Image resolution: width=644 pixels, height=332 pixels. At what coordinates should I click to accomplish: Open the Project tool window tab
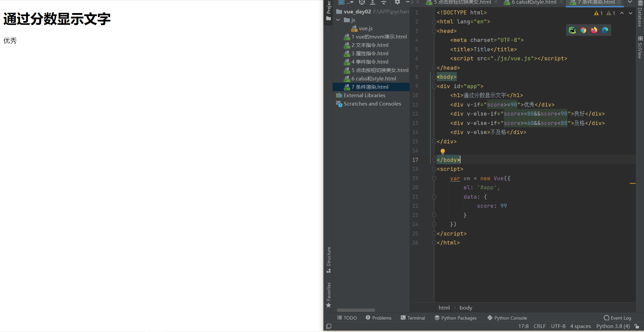tap(328, 11)
